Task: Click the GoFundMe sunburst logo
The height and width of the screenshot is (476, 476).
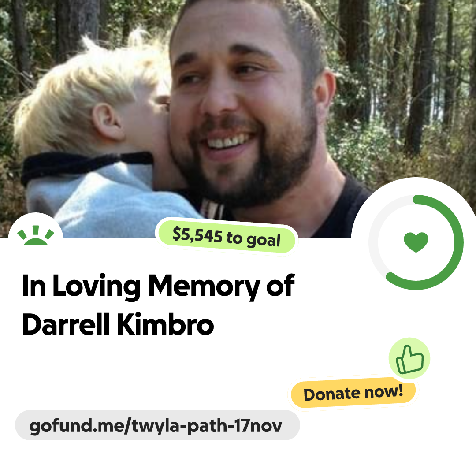Action: tap(36, 235)
